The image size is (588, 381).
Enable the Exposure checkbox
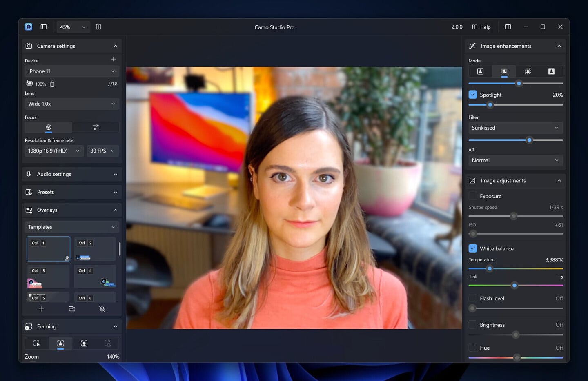tap(473, 196)
